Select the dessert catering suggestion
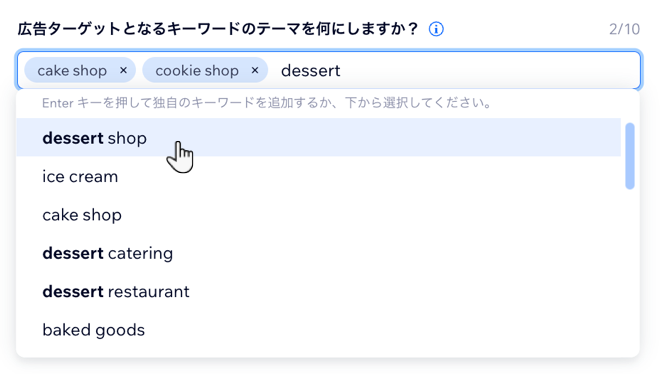The height and width of the screenshot is (374, 660). [x=318, y=253]
